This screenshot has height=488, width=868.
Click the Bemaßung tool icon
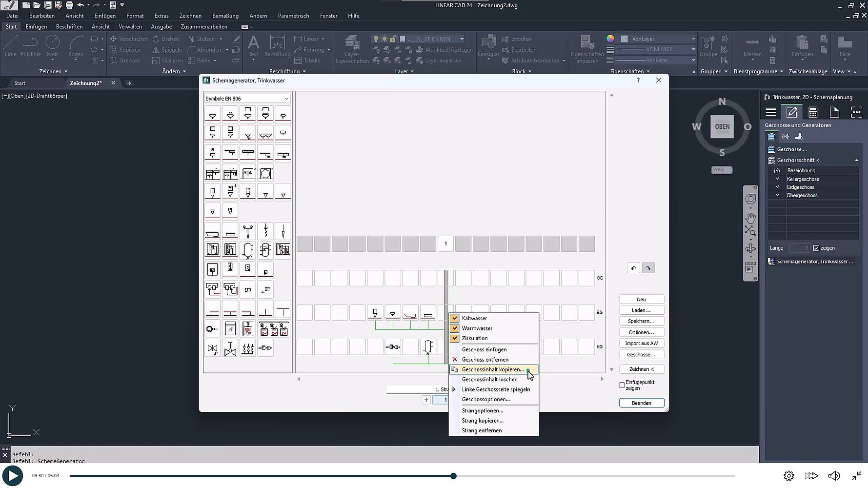coord(277,46)
